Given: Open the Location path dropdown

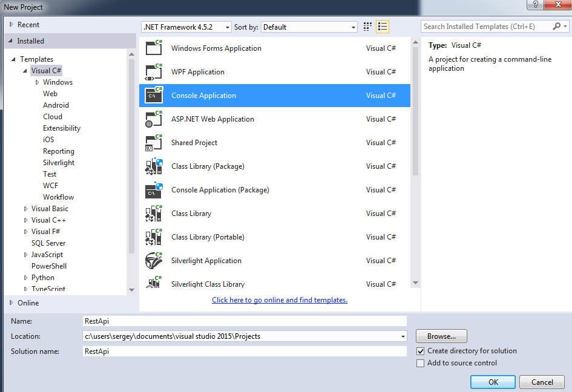Looking at the screenshot, I should click(403, 336).
